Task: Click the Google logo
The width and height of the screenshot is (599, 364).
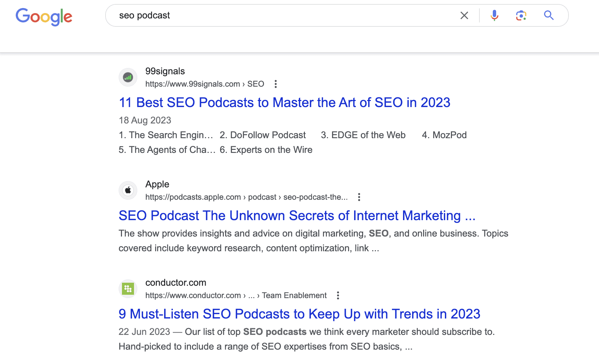Action: pos(44,16)
